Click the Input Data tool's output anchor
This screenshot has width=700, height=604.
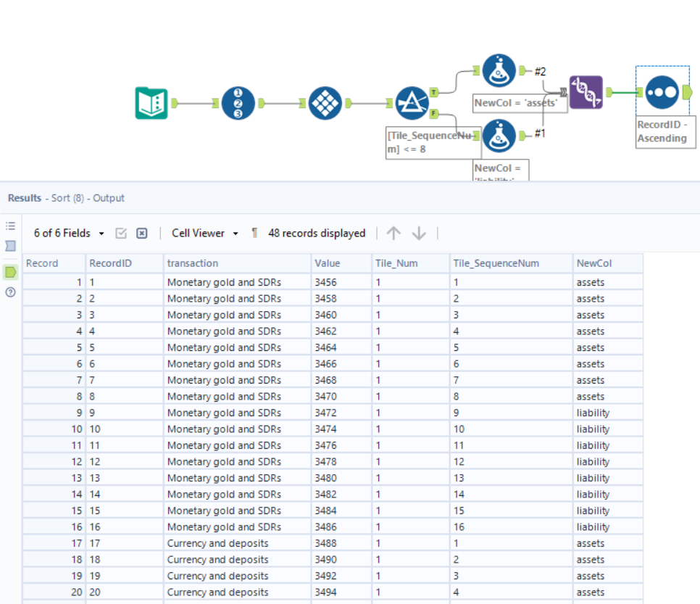point(175,103)
